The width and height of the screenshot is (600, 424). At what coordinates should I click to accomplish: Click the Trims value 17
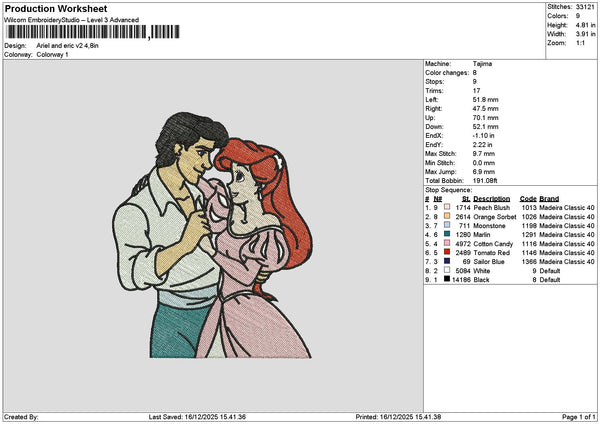tap(476, 91)
